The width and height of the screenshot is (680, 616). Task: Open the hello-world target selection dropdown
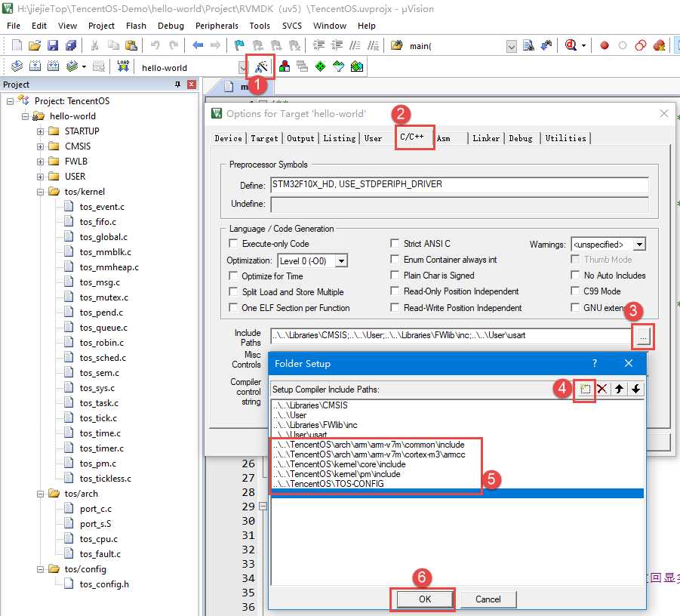coord(242,67)
